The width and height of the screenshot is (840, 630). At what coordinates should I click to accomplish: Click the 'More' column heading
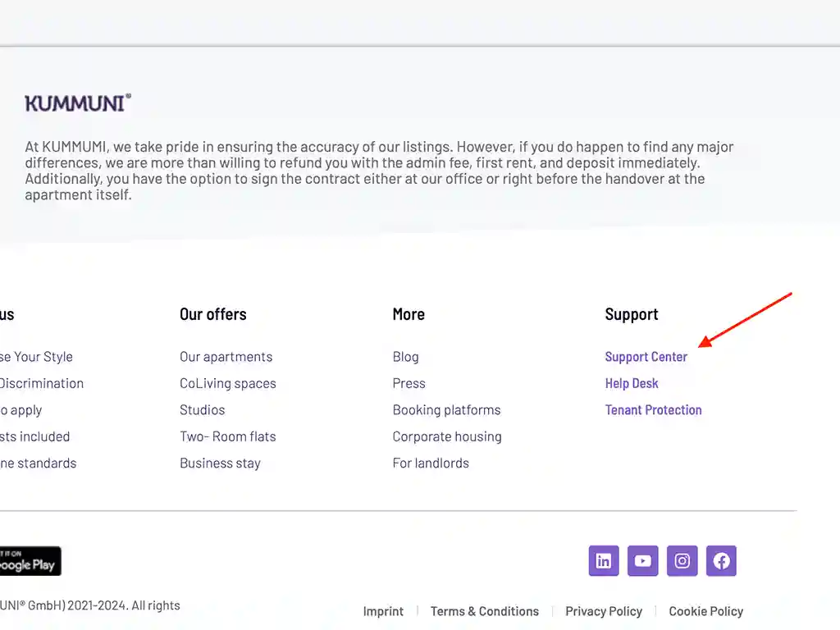409,314
